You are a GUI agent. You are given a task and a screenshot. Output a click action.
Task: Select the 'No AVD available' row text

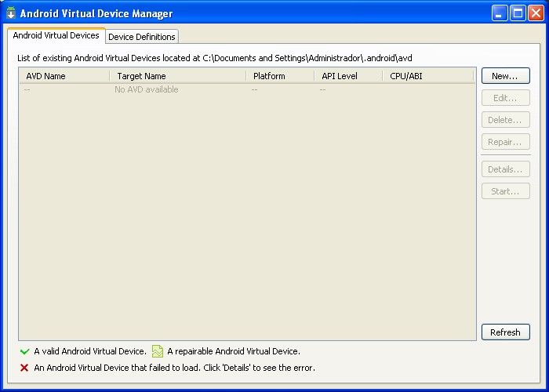click(147, 89)
